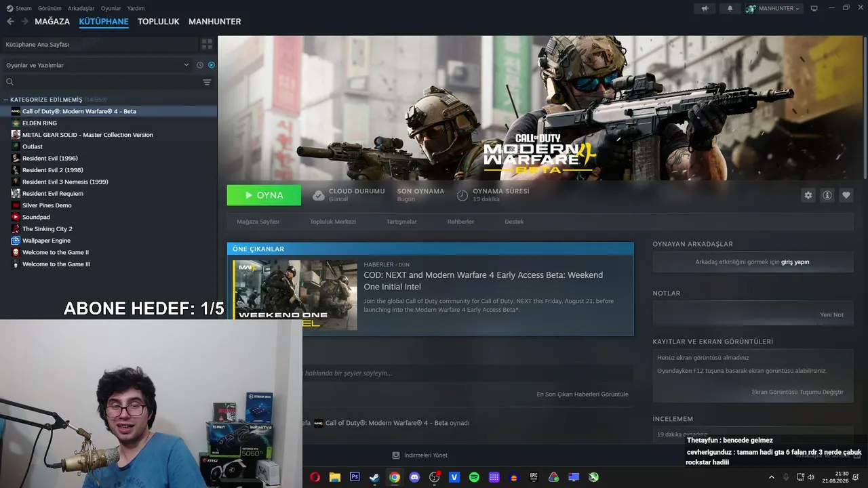Switch to Big Picture mode icon
Screen dimensions: 868x488
[x=814, y=8]
